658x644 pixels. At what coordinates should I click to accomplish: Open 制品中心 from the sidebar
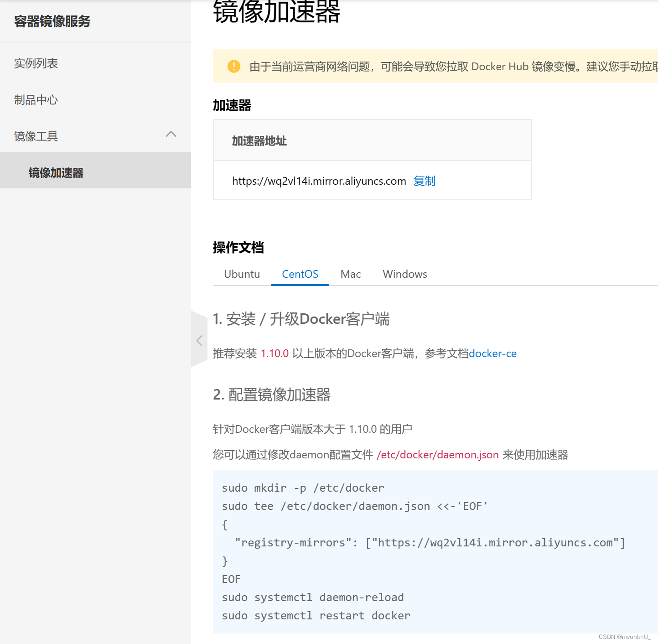[36, 100]
